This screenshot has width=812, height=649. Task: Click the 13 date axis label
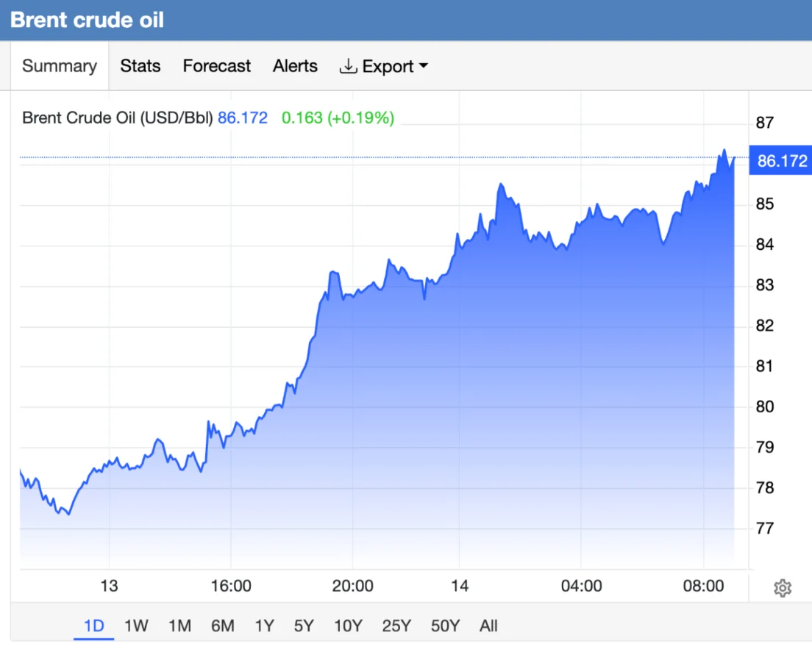tap(109, 586)
